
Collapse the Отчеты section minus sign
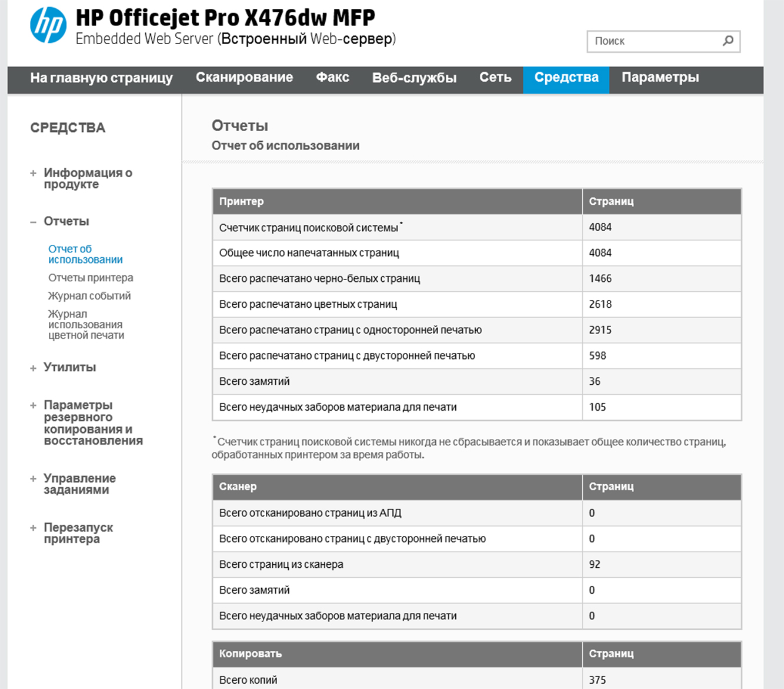tap(33, 222)
